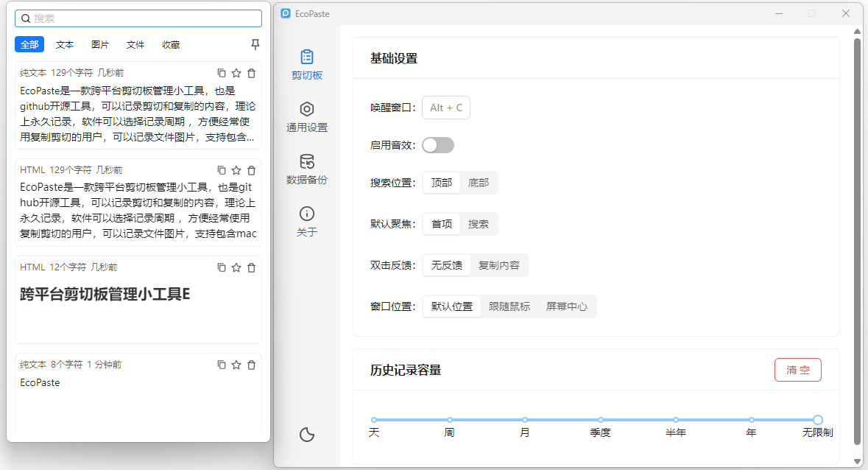Set 搜索位置 to 底部

479,183
